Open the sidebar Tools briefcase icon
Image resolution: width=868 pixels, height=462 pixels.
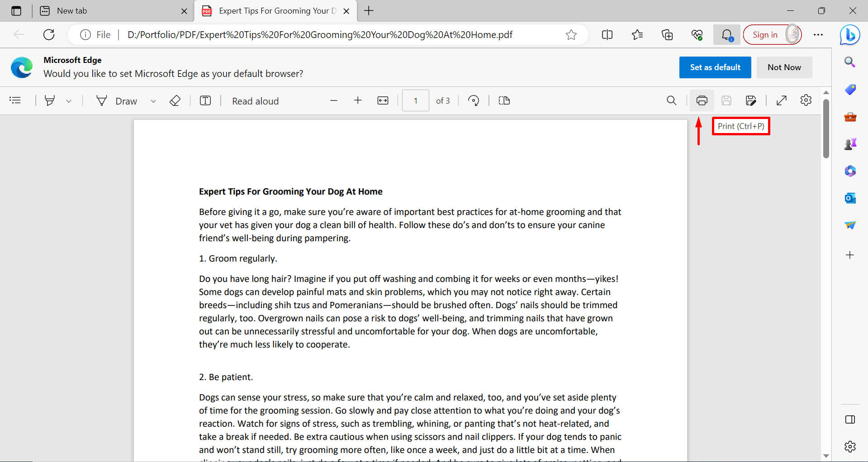(850, 117)
